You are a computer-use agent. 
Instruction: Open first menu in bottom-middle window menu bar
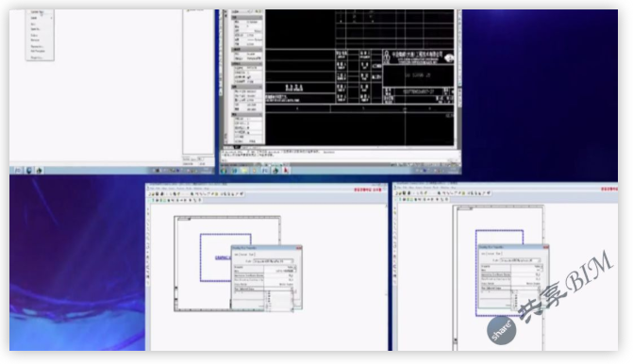pos(152,189)
